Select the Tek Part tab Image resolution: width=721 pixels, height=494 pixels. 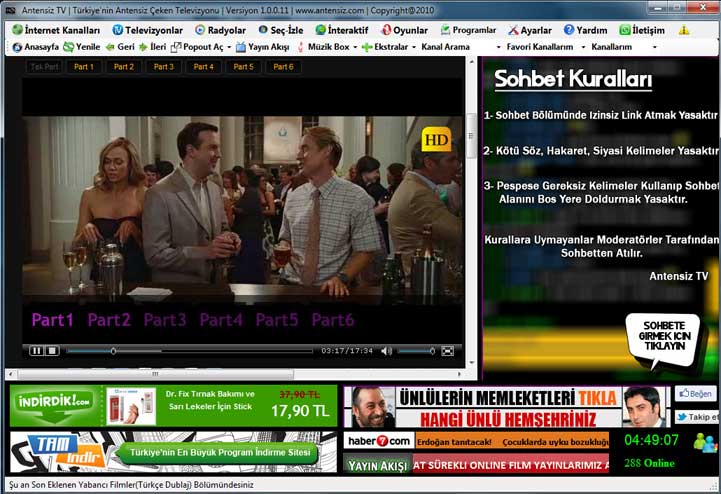pos(44,67)
